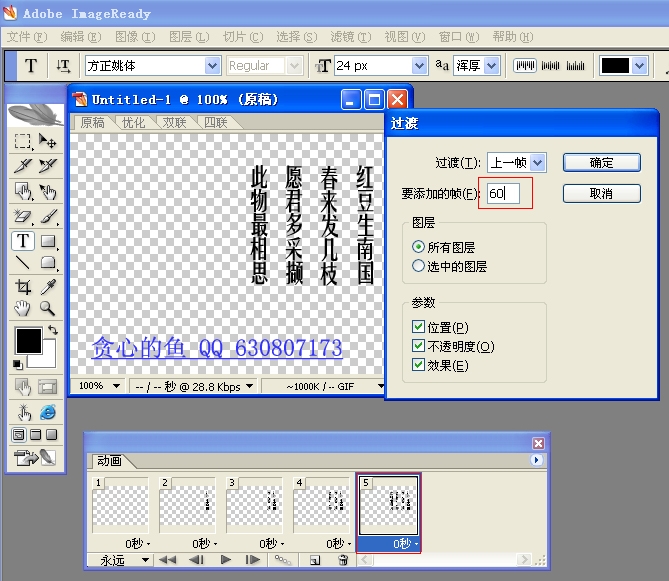Play the animation

tap(226, 560)
